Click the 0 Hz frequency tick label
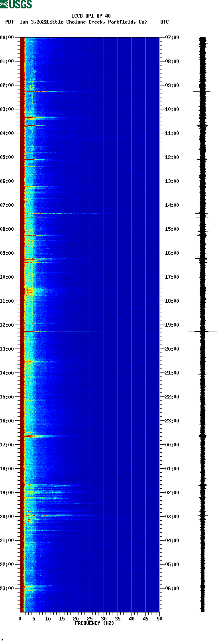This screenshot has width=220, height=644. pos(20,619)
